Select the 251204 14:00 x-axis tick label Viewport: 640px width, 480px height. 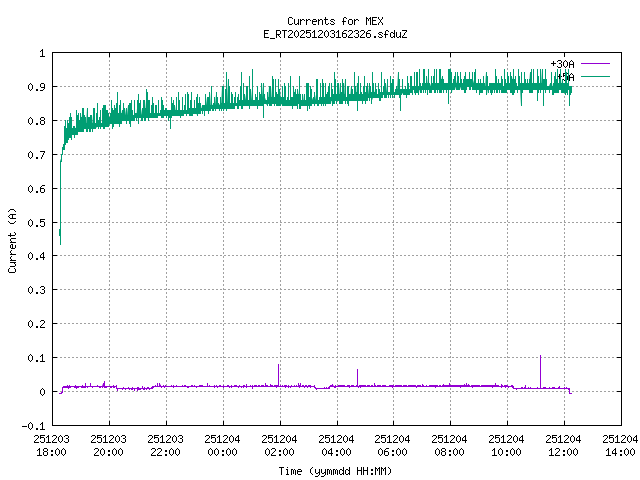coord(621,445)
